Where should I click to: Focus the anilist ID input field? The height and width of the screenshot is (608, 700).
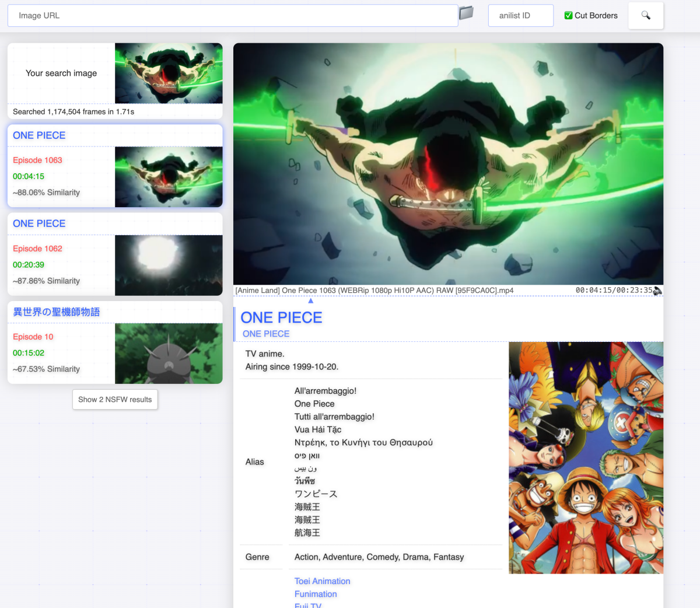(x=520, y=16)
